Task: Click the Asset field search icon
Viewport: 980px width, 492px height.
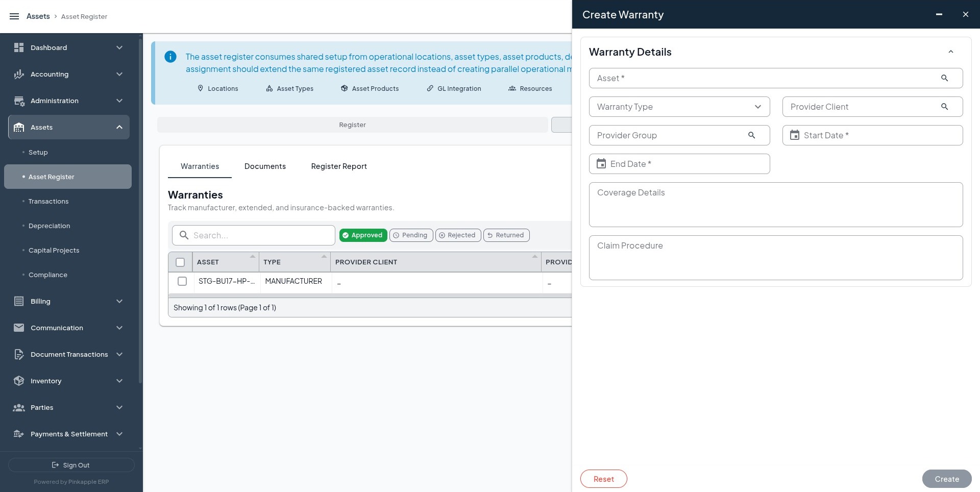Action: click(x=944, y=78)
